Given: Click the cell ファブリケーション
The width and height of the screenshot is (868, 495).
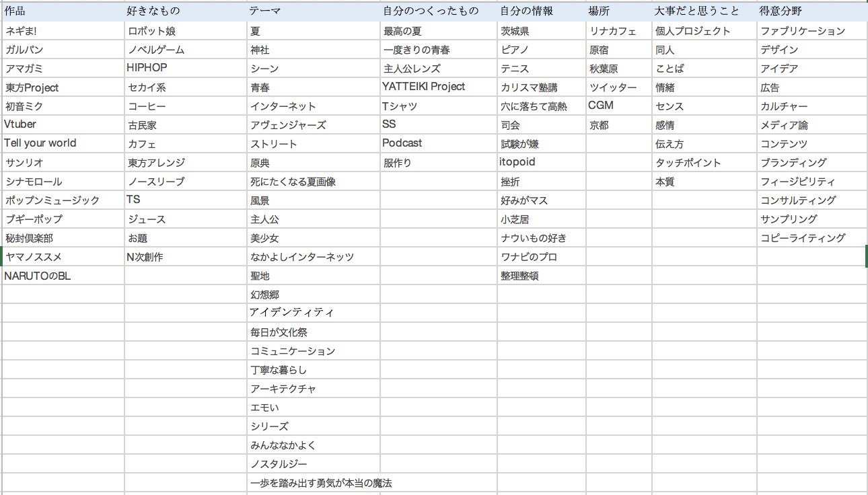Looking at the screenshot, I should pyautogui.click(x=812, y=31).
